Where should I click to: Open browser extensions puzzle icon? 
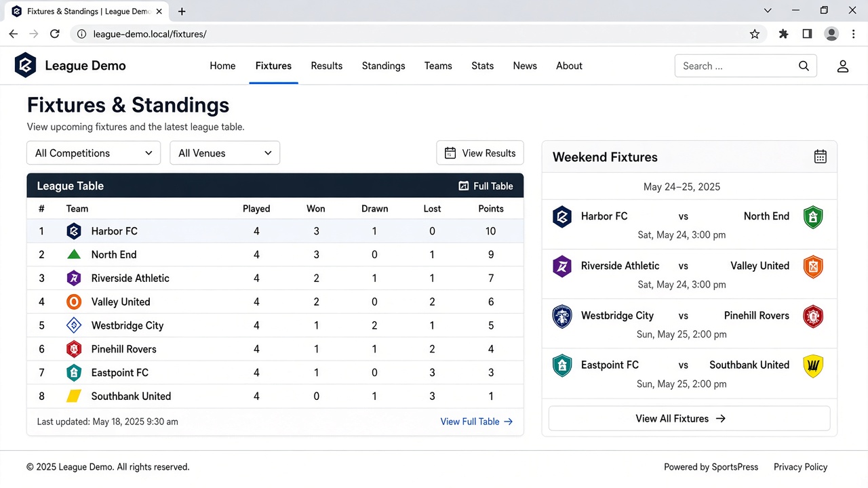[x=783, y=34]
